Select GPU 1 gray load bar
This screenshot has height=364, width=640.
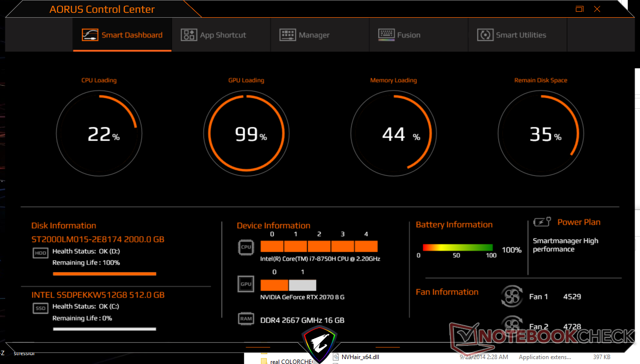point(302,285)
